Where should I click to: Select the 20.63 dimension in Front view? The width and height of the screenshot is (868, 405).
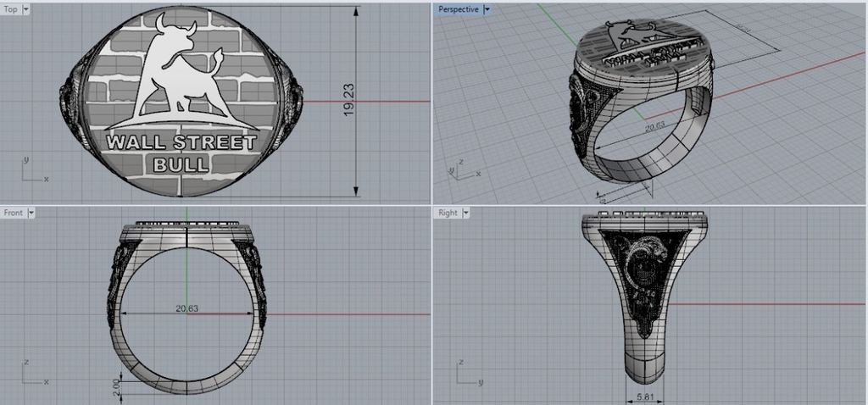pos(187,308)
